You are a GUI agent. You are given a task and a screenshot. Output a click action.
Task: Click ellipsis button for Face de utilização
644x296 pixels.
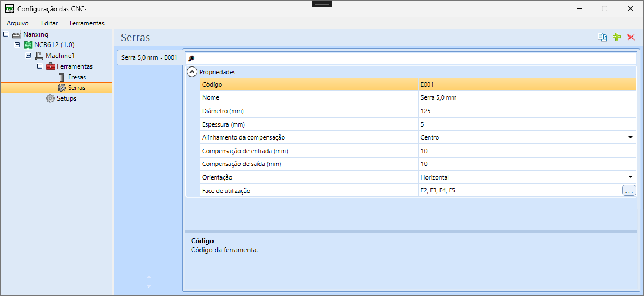coord(628,191)
